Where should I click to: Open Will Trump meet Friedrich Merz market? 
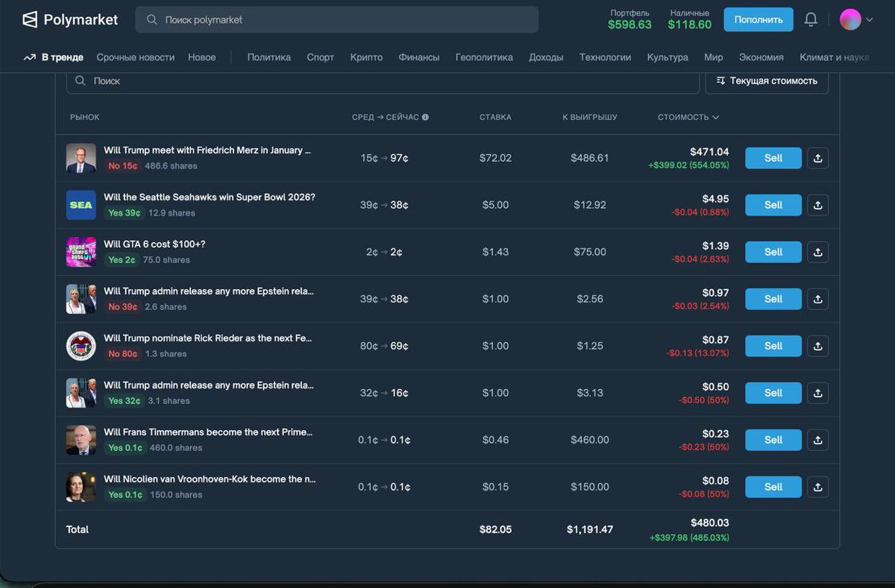click(x=207, y=150)
